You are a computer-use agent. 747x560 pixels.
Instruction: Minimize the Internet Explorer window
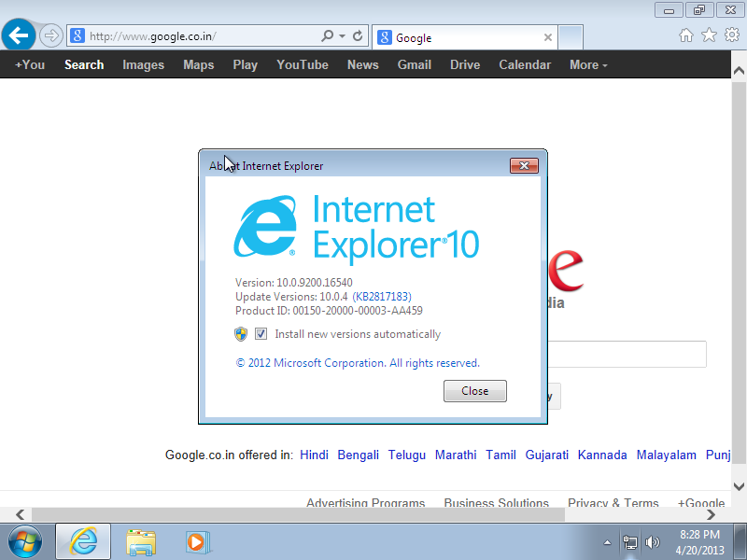pos(669,10)
